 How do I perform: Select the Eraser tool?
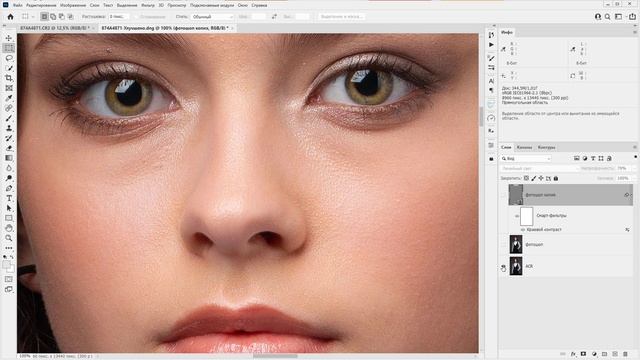click(x=9, y=148)
